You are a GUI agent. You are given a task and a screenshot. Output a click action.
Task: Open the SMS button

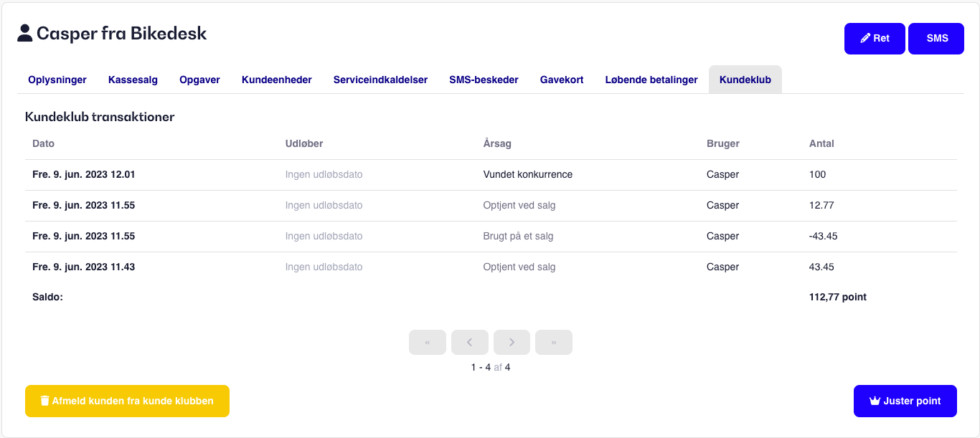coord(936,39)
